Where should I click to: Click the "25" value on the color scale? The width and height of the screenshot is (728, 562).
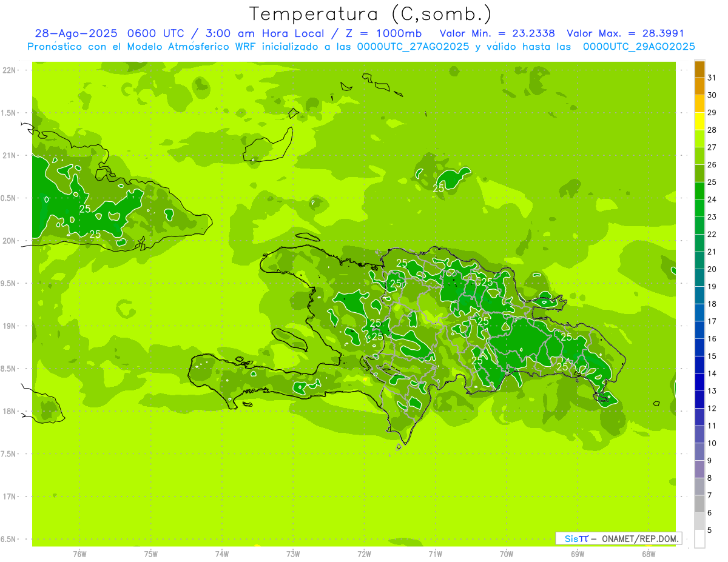coord(712,182)
